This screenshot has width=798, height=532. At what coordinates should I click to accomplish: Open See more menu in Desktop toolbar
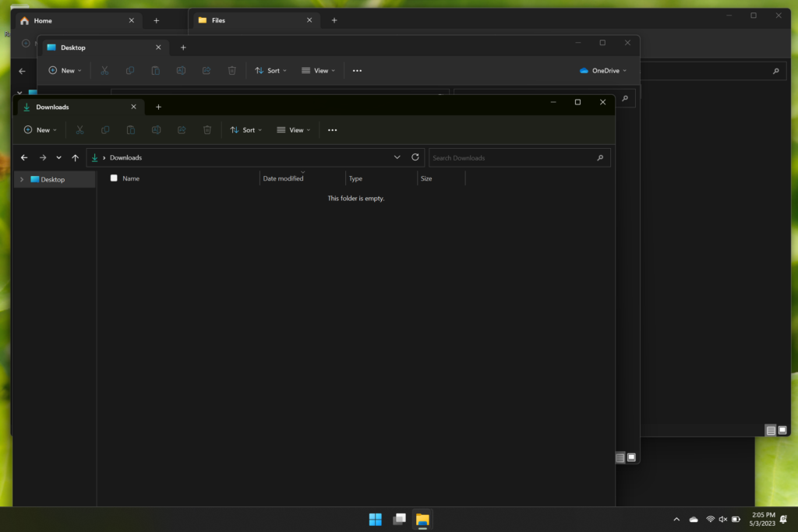(x=357, y=71)
